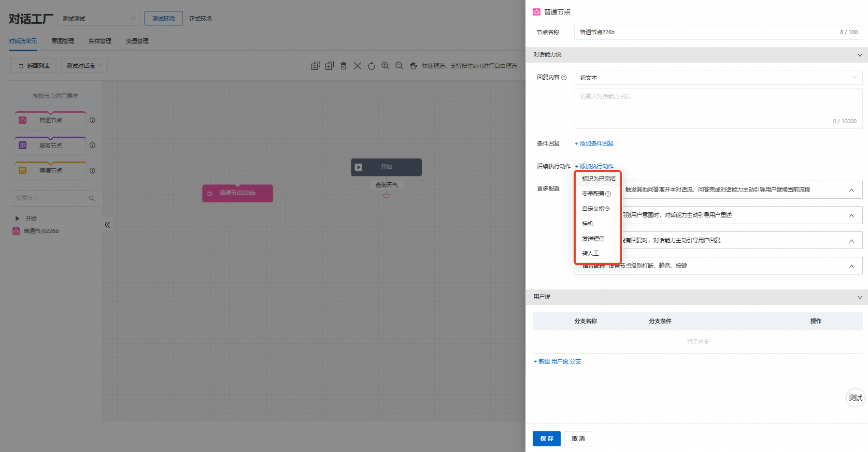
Task: Switch to 正式环境
Action: (x=201, y=19)
